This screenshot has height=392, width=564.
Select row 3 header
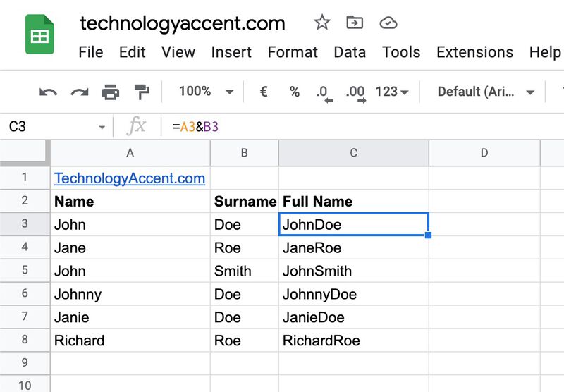(25, 223)
